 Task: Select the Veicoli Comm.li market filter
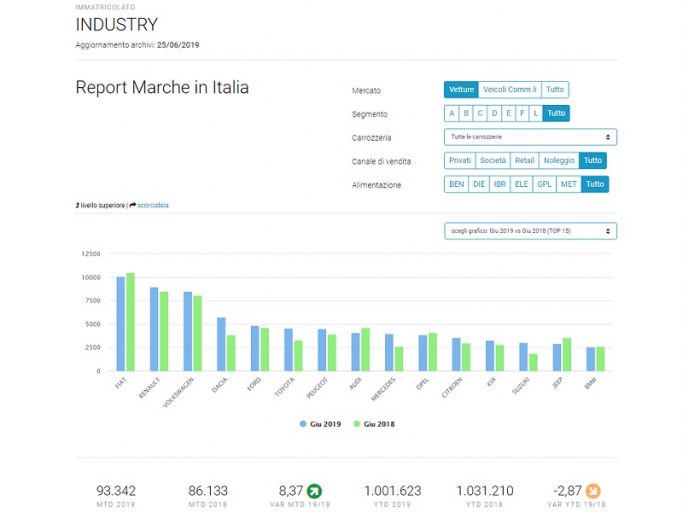510,90
